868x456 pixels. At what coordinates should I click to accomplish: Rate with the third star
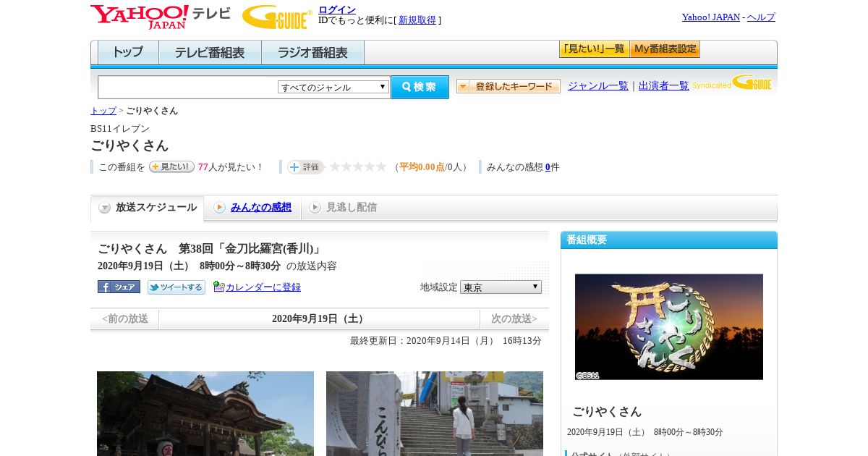click(x=358, y=166)
